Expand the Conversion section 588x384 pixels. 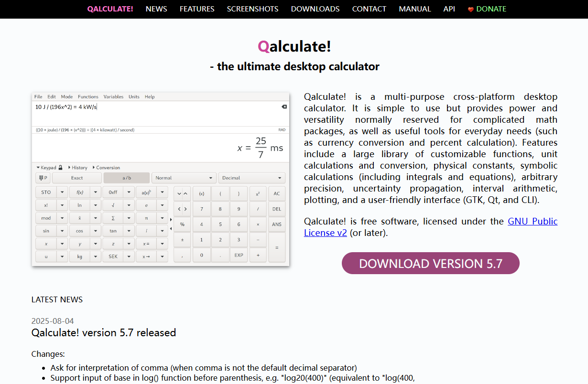click(x=106, y=168)
